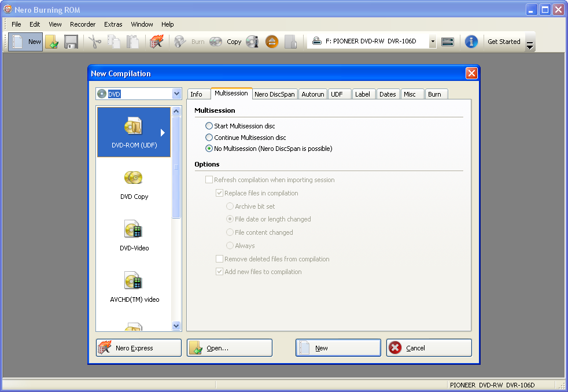Expand the F: PIONEER DVD-RW recorder dropdown
Viewport: 568px width, 392px height.
(433, 41)
